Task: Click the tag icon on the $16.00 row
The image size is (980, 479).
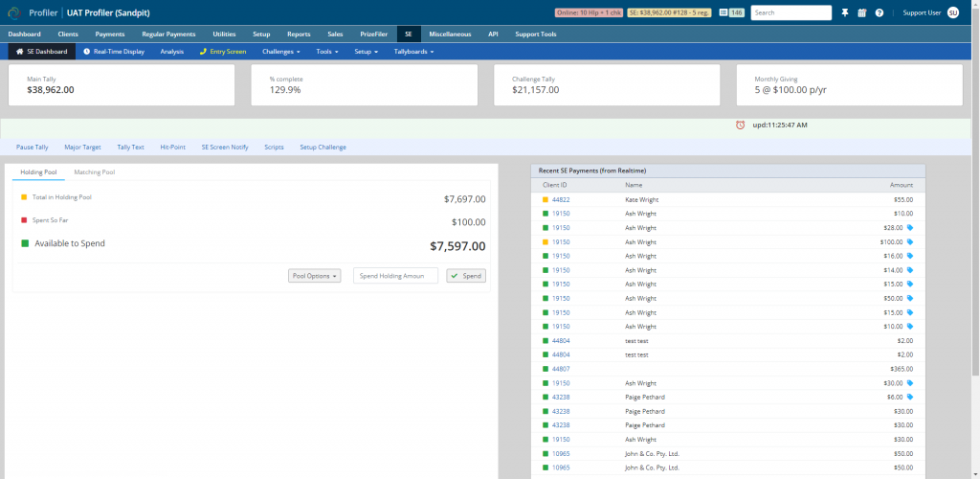Action: [910, 256]
